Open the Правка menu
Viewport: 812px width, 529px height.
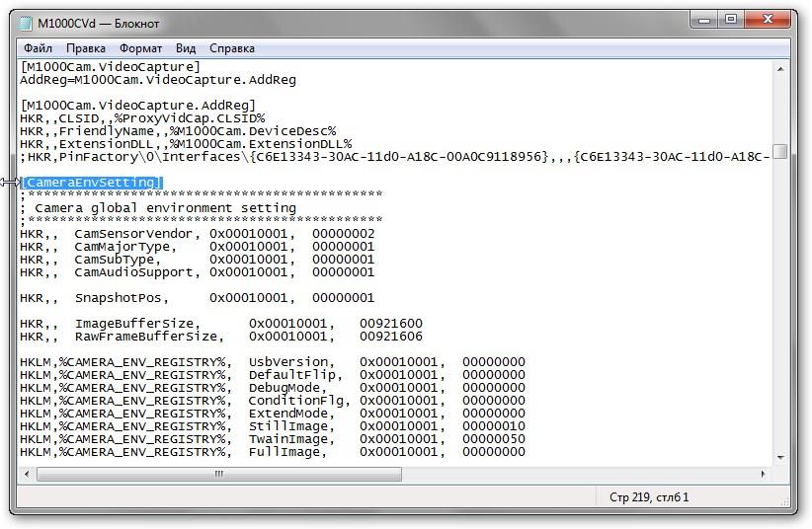click(x=86, y=47)
